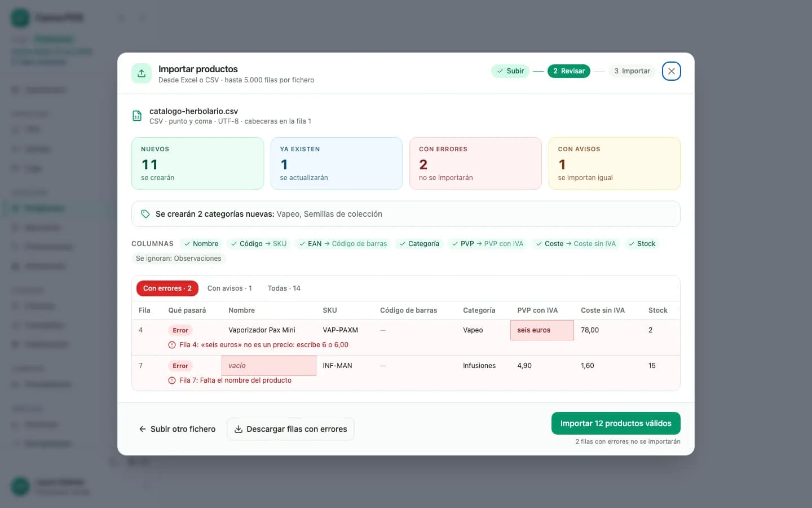Select the Ya existen summary card
The image size is (812, 508).
(x=337, y=163)
